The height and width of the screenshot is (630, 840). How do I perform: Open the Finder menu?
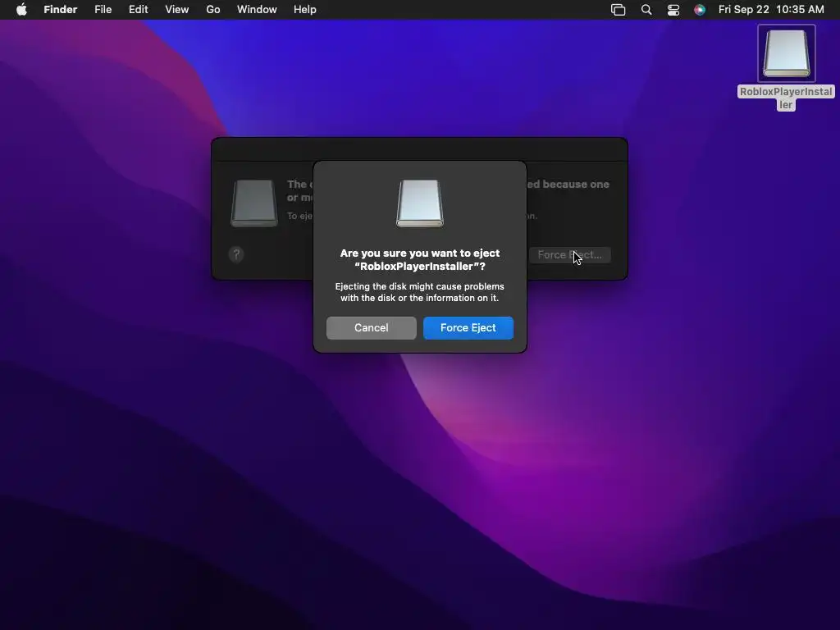pyautogui.click(x=60, y=10)
